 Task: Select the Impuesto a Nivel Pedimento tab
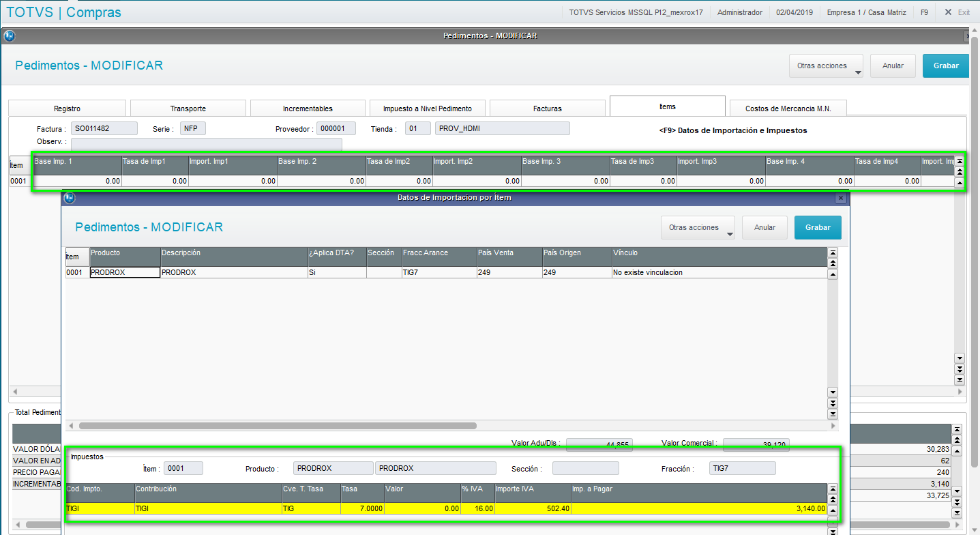pos(427,109)
